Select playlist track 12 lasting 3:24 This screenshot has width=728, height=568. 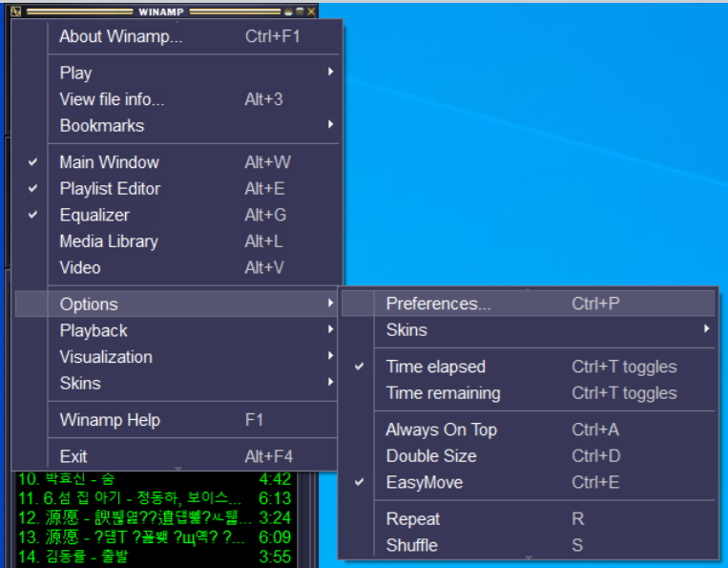click(156, 517)
